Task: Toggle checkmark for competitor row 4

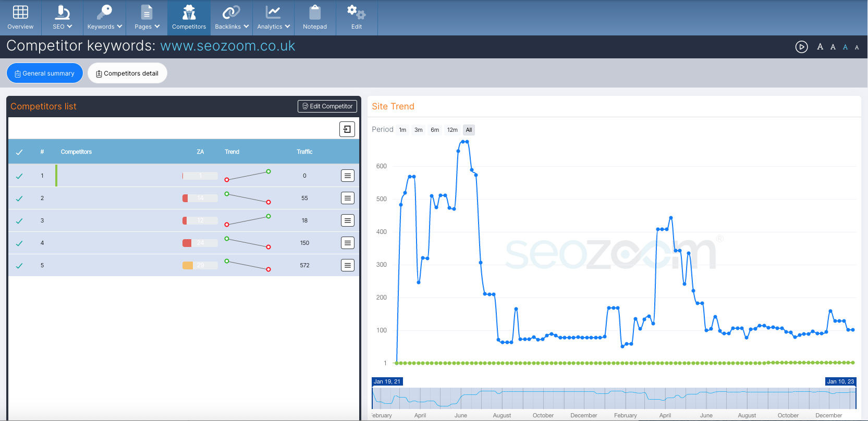Action: point(19,243)
